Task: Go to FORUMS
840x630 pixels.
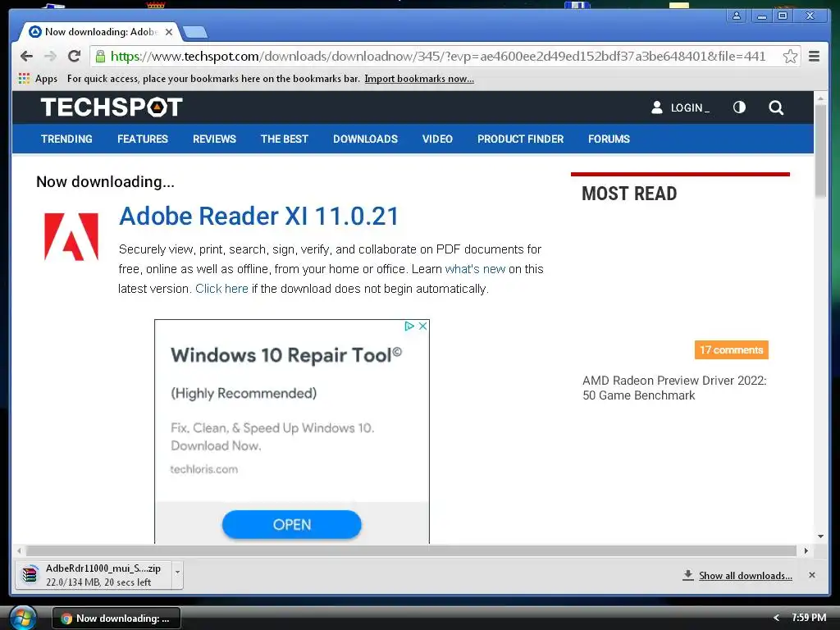Action: [609, 139]
